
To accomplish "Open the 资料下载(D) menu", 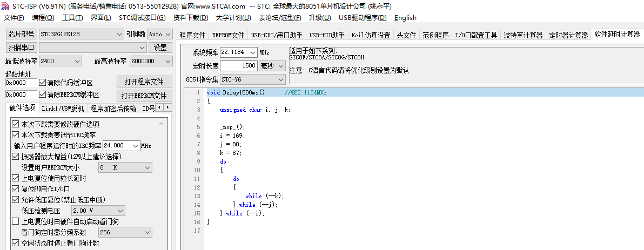I will click(x=191, y=18).
